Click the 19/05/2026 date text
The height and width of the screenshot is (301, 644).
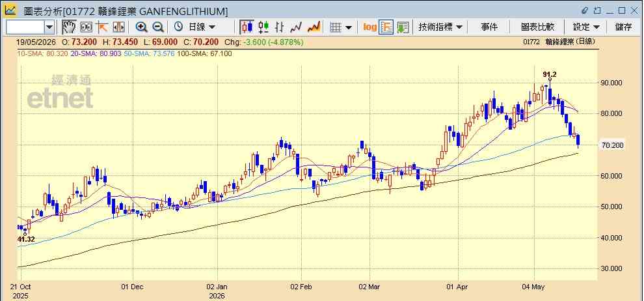(x=35, y=42)
